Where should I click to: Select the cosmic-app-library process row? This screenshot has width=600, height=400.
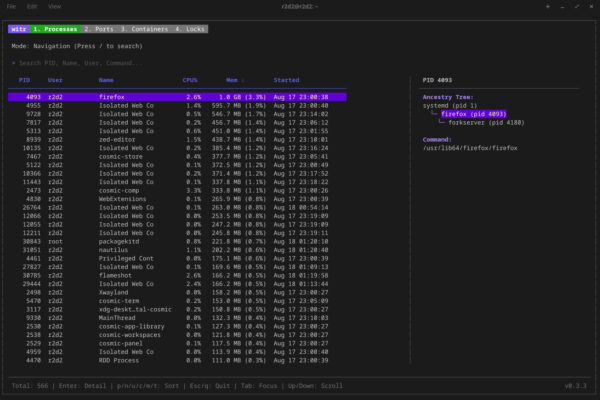coord(177,327)
